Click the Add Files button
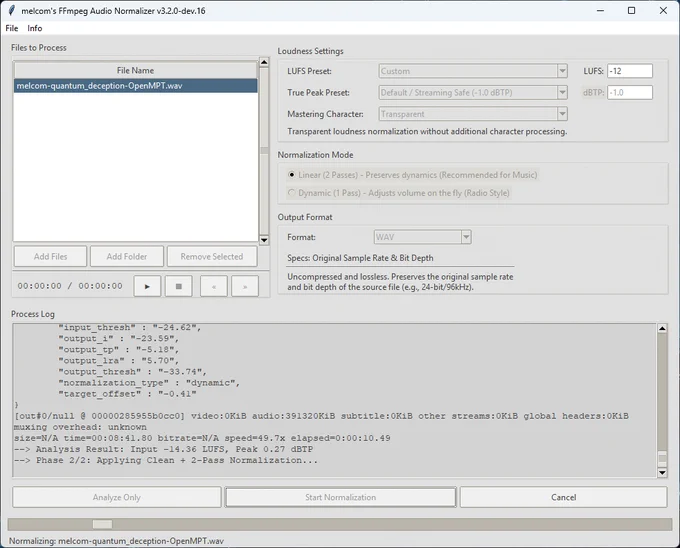The height and width of the screenshot is (548, 680). (x=50, y=257)
